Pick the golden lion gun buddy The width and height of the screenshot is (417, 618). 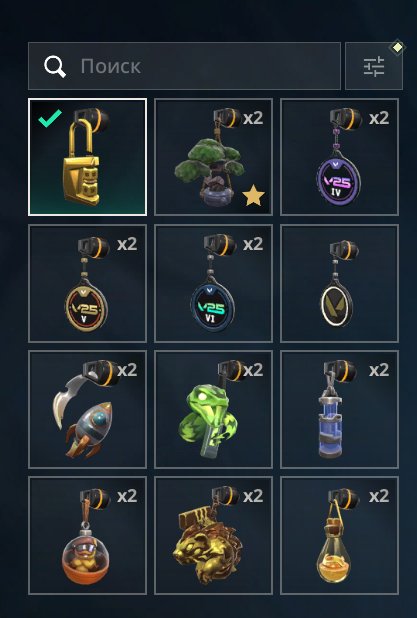[x=213, y=536]
